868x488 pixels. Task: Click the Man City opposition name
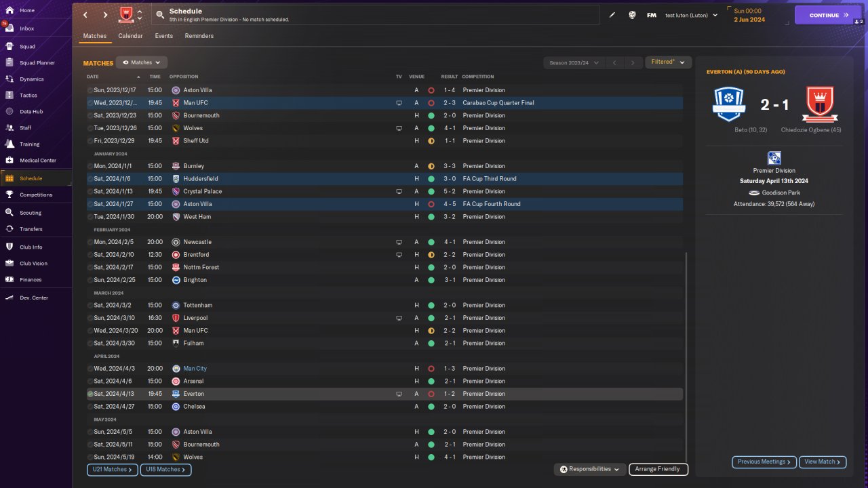click(195, 369)
